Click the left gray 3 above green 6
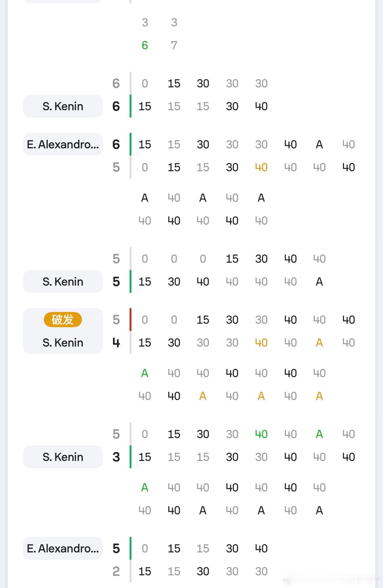Image resolution: width=383 pixels, height=588 pixels. (145, 23)
